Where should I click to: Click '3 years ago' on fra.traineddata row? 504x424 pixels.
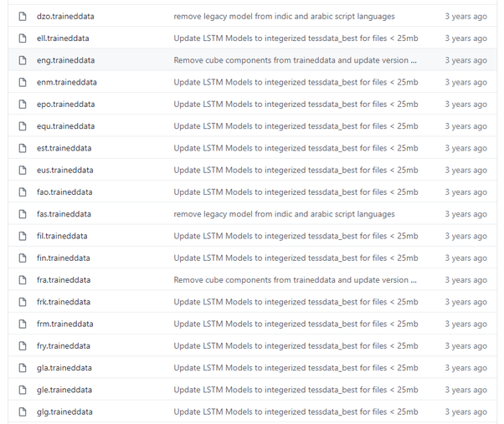[465, 280]
